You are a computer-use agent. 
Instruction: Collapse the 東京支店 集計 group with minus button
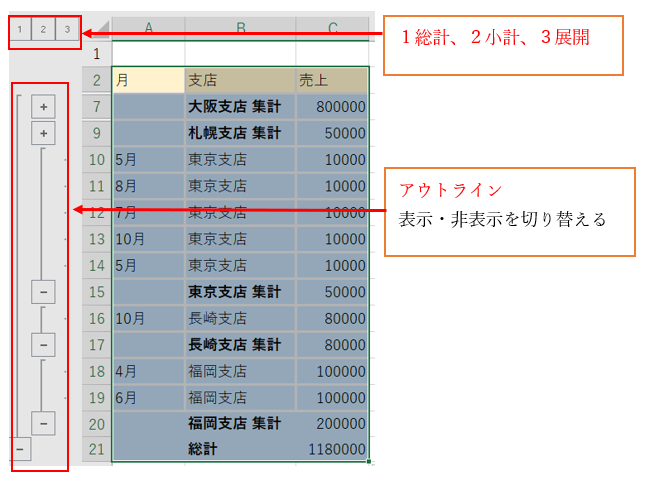coord(44,291)
